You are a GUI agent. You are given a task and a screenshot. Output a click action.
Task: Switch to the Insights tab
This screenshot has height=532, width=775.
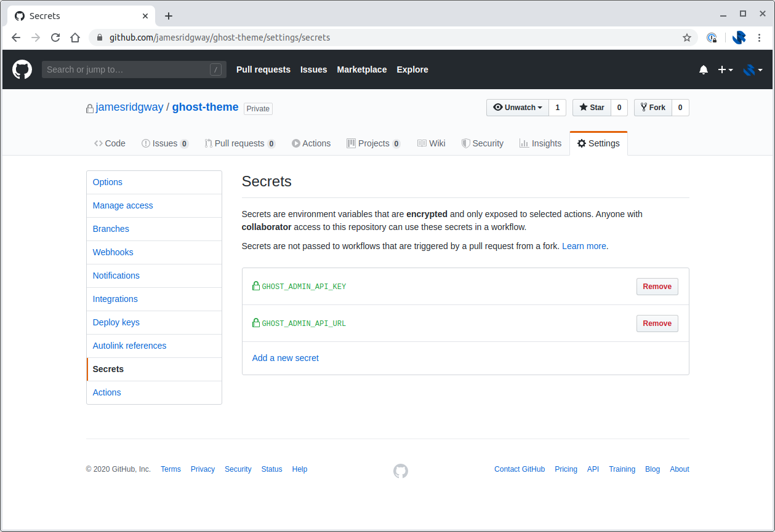coord(540,143)
